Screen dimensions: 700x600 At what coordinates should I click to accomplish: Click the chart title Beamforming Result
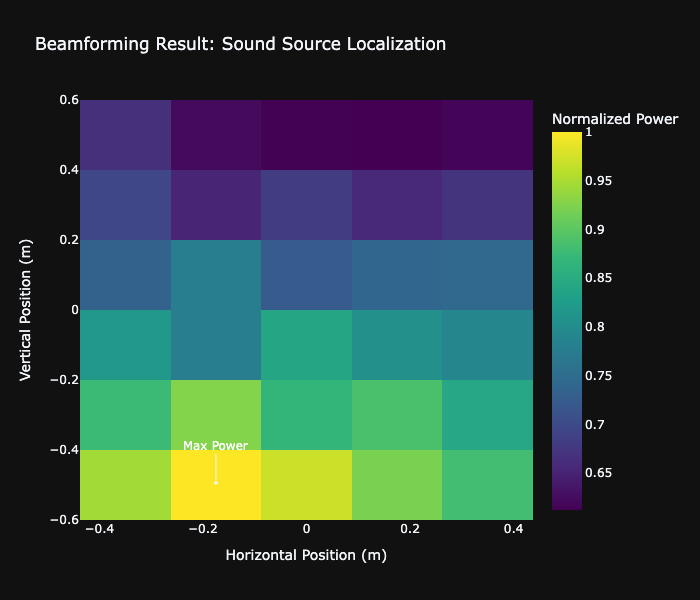(240, 44)
